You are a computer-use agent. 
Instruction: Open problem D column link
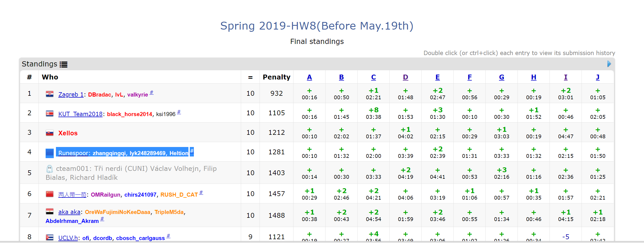click(x=405, y=77)
